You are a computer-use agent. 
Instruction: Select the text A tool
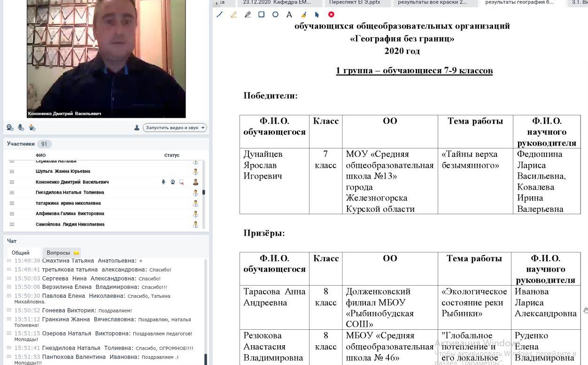[289, 15]
